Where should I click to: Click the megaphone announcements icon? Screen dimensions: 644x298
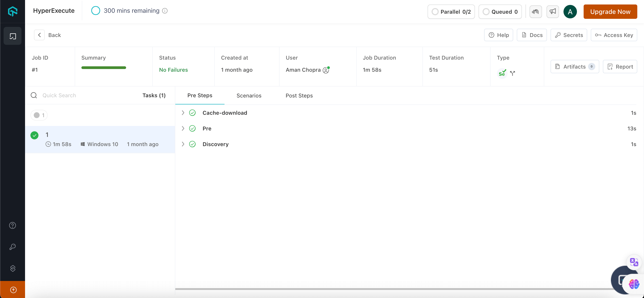click(x=553, y=11)
